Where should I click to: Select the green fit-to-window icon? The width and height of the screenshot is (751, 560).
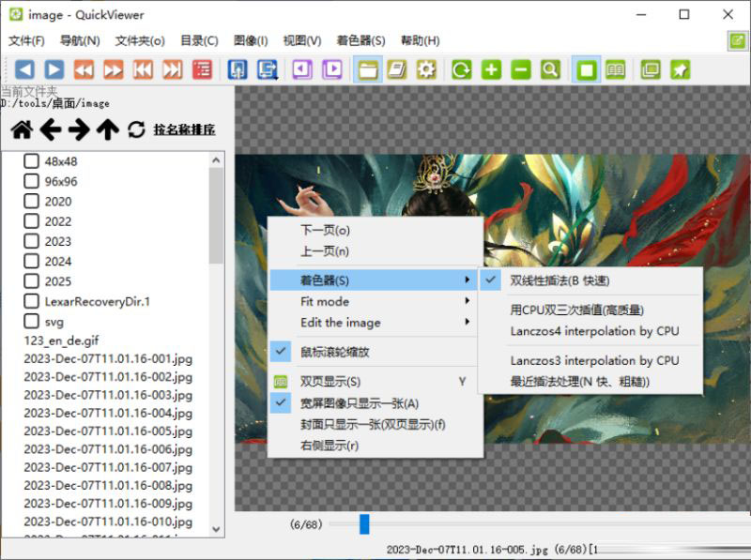pyautogui.click(x=586, y=69)
